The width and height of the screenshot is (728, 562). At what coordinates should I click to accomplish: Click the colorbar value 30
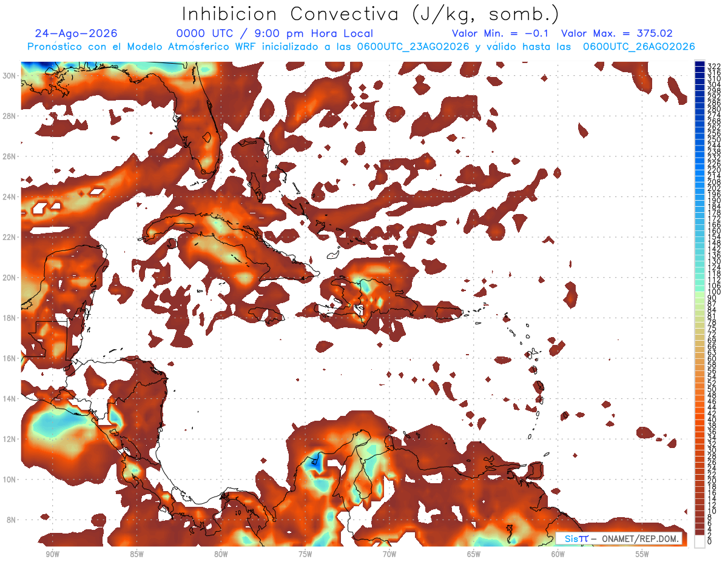coord(712,449)
